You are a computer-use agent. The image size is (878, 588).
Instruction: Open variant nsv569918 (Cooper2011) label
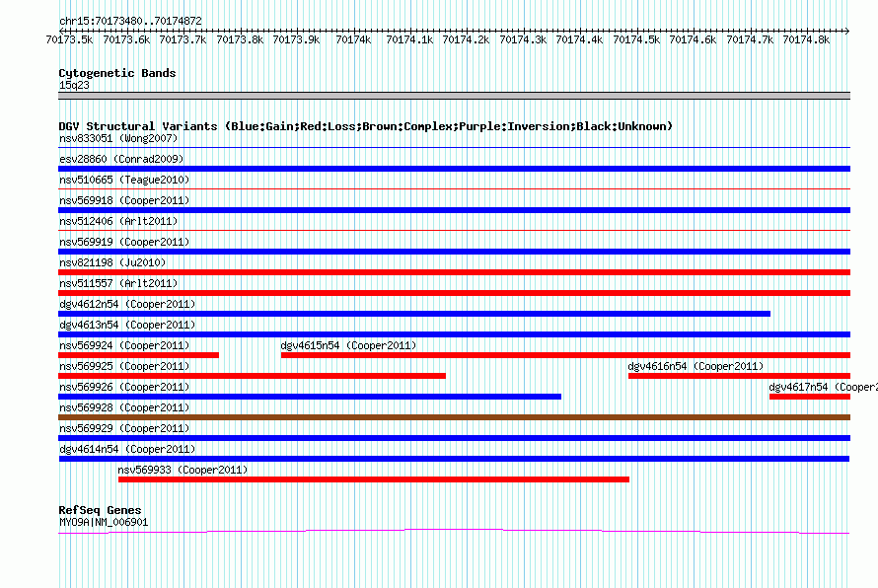[124, 200]
